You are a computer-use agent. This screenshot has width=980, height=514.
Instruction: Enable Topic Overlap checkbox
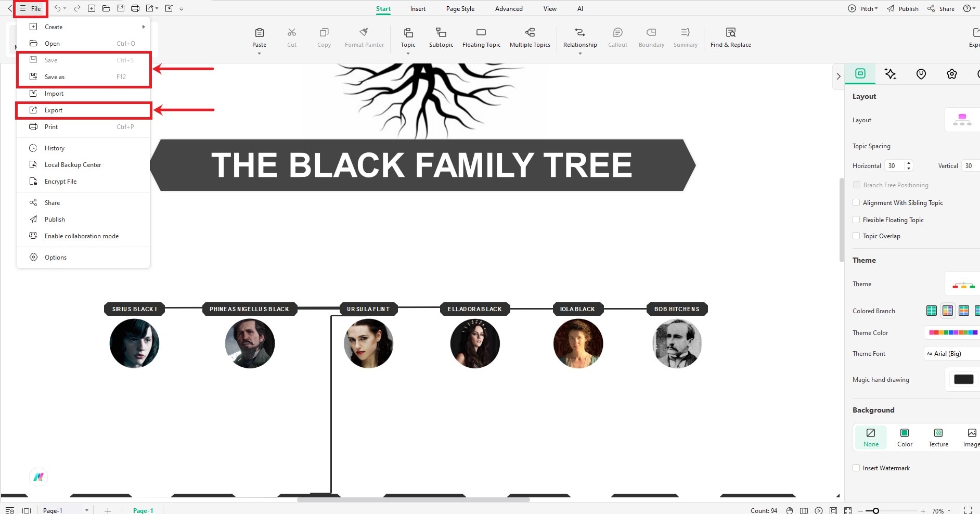856,236
